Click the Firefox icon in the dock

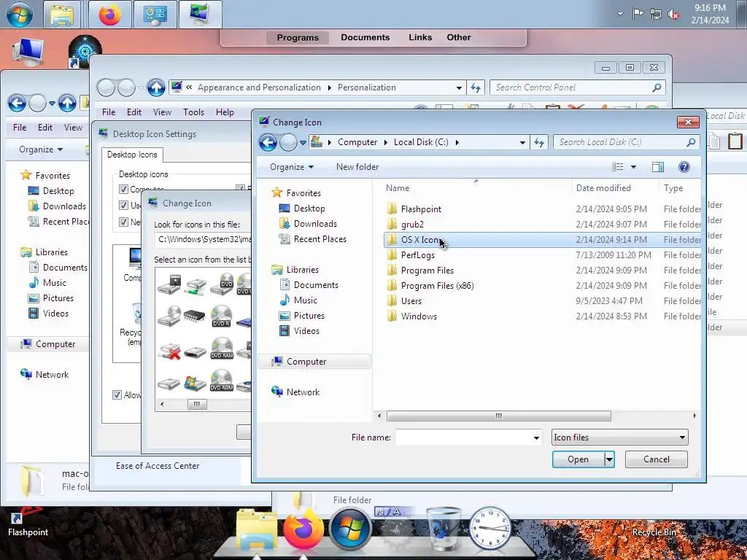click(x=303, y=529)
